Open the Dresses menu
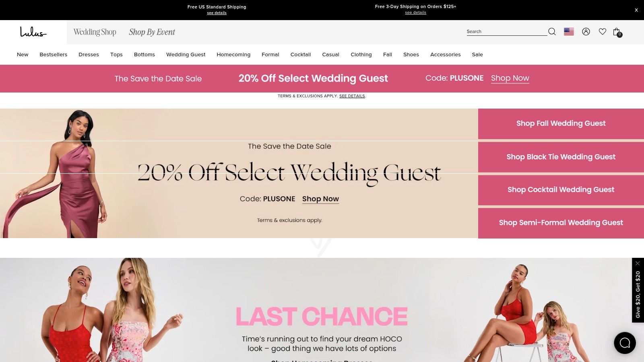 pyautogui.click(x=89, y=54)
